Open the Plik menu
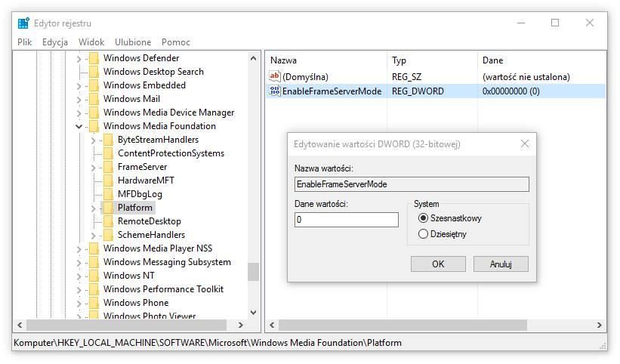The image size is (620, 364). click(x=24, y=42)
